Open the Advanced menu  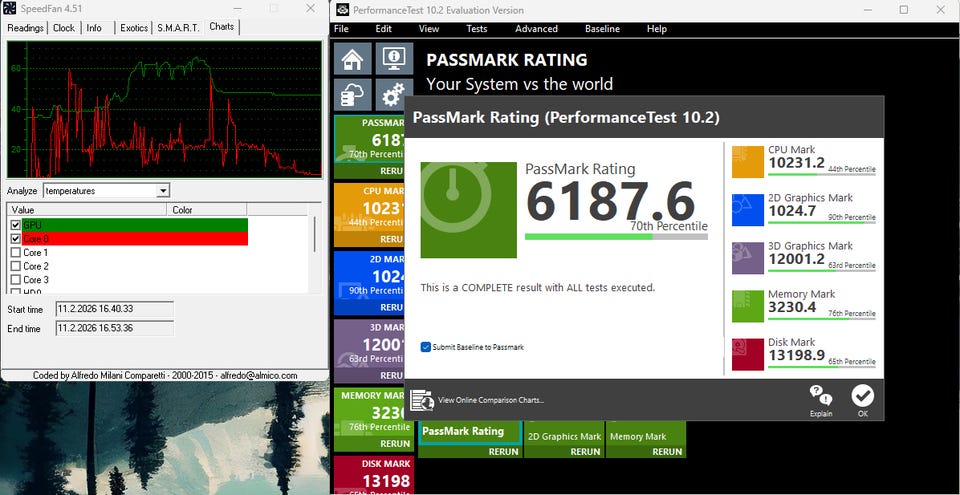tap(536, 29)
